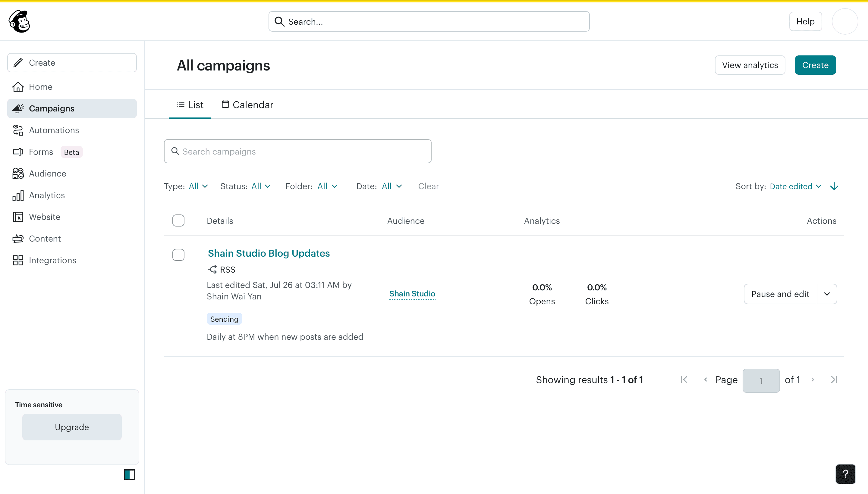Open the Audience section
868x494 pixels.
coord(47,174)
